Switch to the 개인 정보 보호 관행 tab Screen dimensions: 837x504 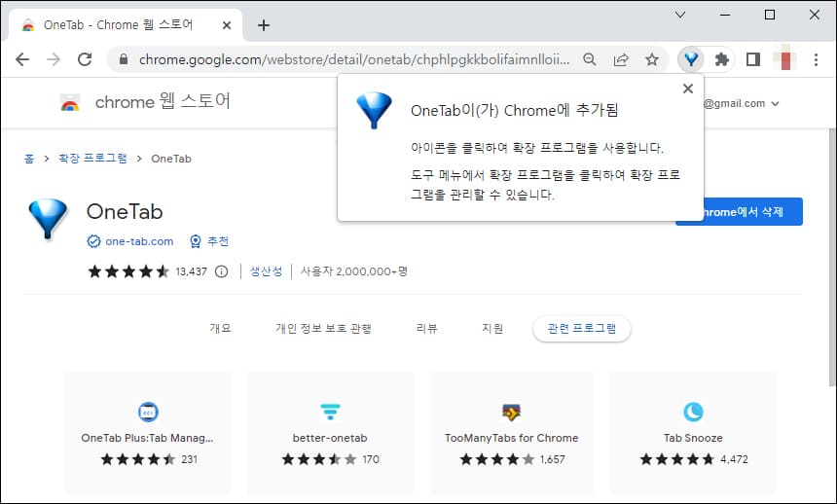coord(323,328)
